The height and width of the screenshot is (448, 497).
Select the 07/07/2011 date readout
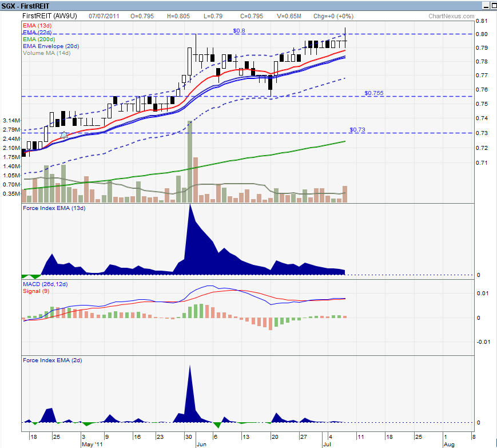tap(104, 16)
